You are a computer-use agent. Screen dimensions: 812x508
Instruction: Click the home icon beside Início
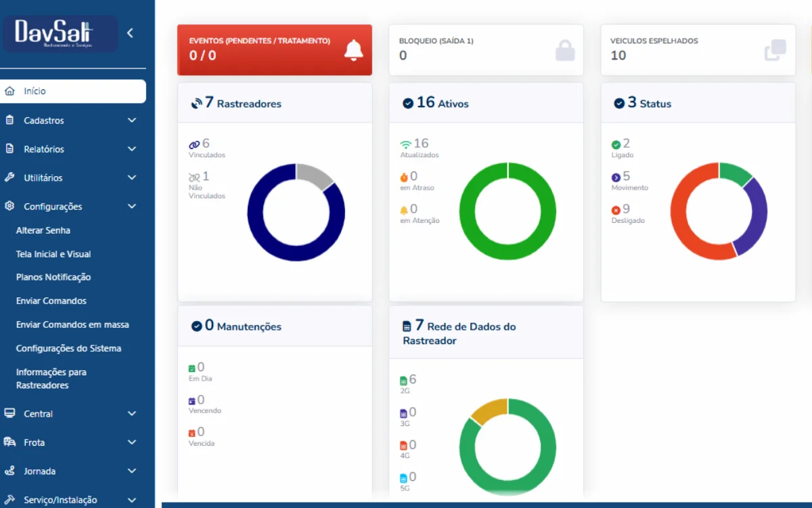click(9, 91)
